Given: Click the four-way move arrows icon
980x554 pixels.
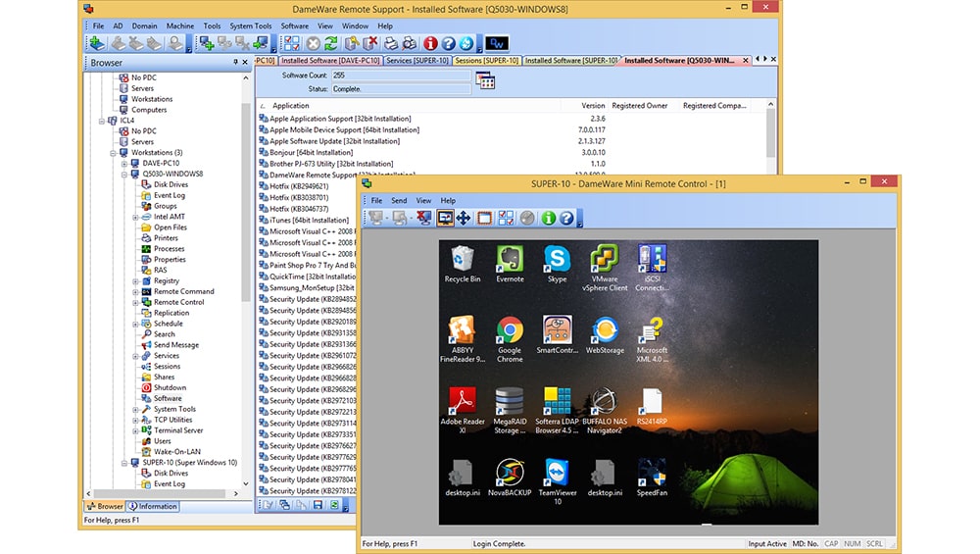Looking at the screenshot, I should (464, 218).
